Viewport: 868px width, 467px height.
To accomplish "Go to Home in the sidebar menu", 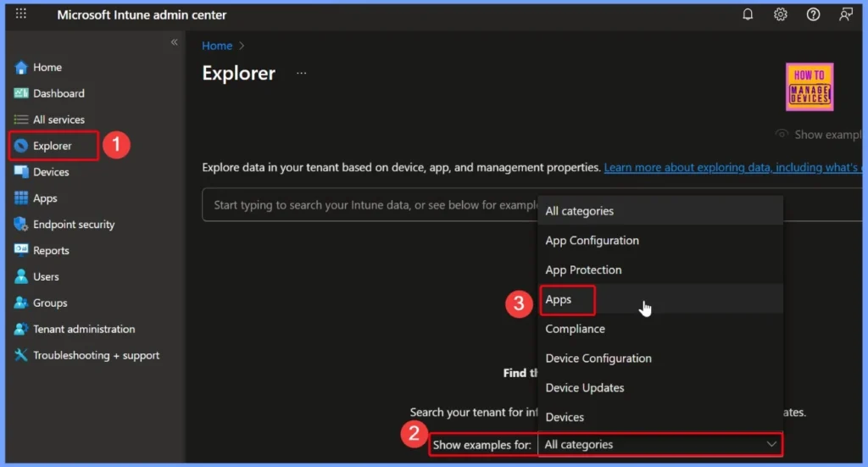I will pyautogui.click(x=47, y=68).
